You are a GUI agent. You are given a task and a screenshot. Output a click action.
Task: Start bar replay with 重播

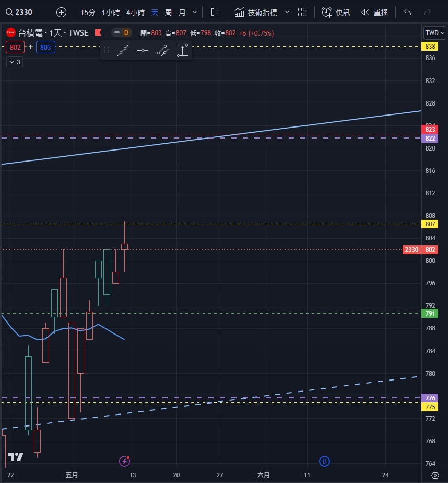374,13
